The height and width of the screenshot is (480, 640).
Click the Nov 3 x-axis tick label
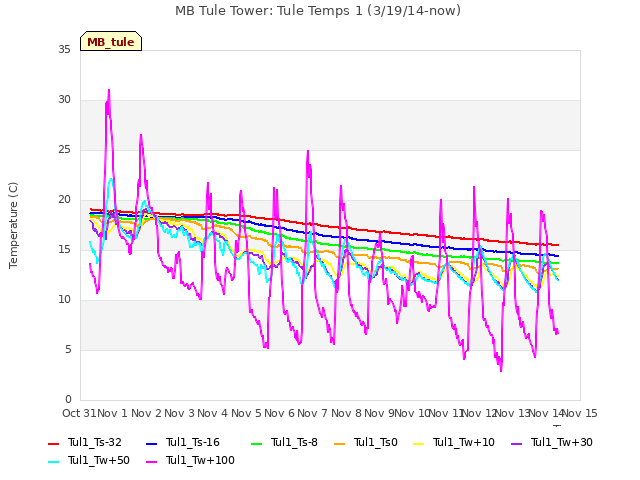click(180, 413)
